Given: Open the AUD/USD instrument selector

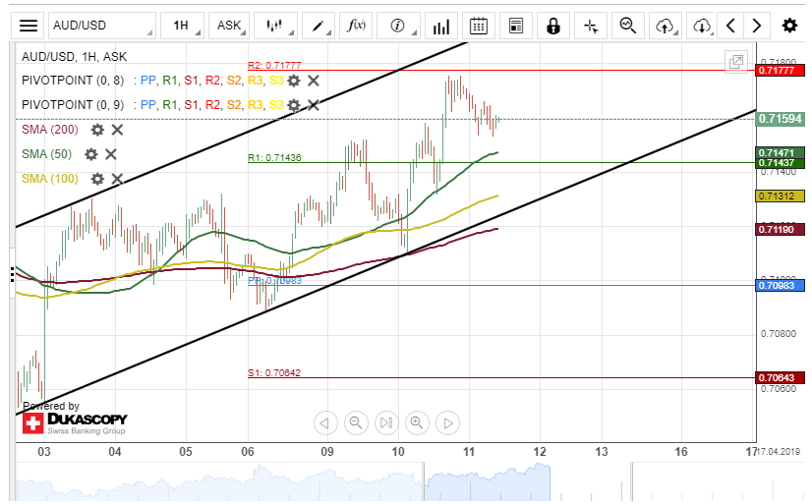Looking at the screenshot, I should [102, 26].
